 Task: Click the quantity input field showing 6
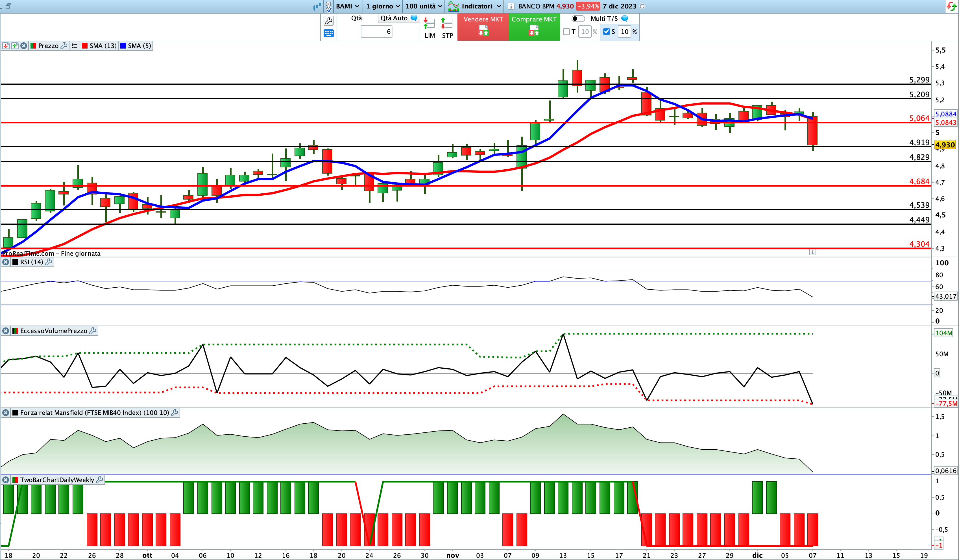coord(376,32)
